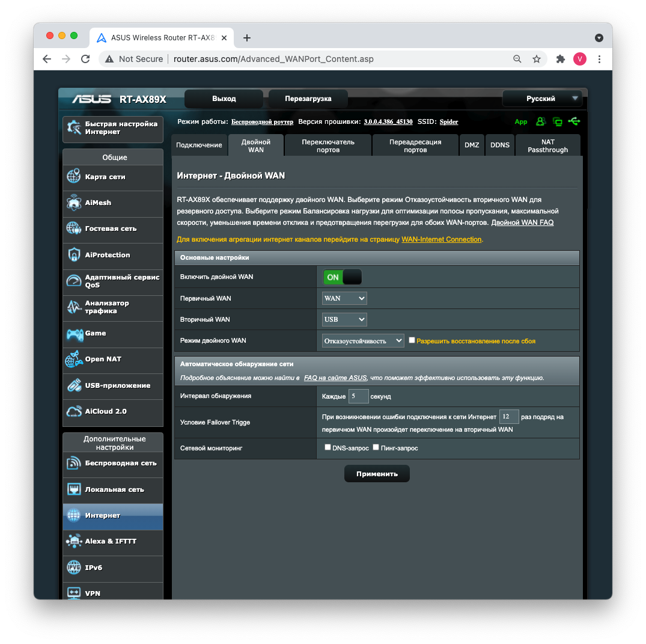The height and width of the screenshot is (644, 646).
Task: Open the Двойной WAN FAQ link
Action: [522, 222]
